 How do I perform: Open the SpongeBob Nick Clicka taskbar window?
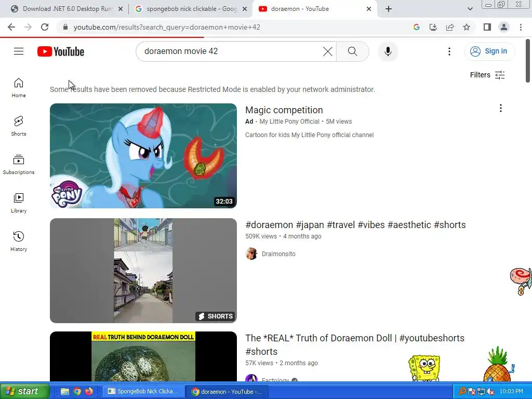pos(144,391)
